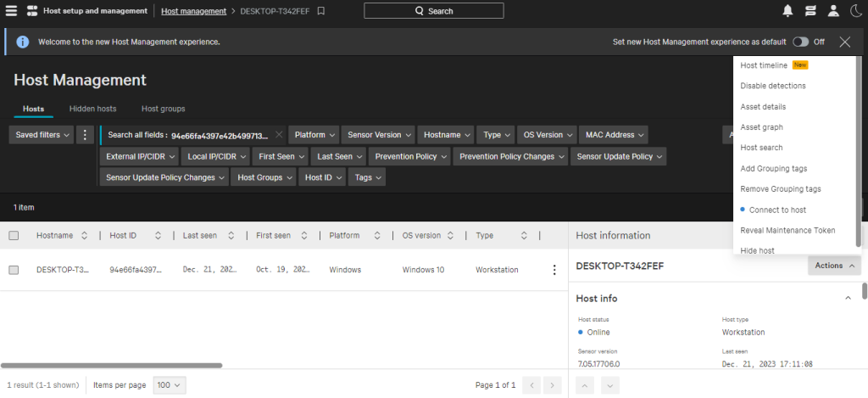Open the Saved filters dropdown
The image size is (868, 398).
(42, 135)
